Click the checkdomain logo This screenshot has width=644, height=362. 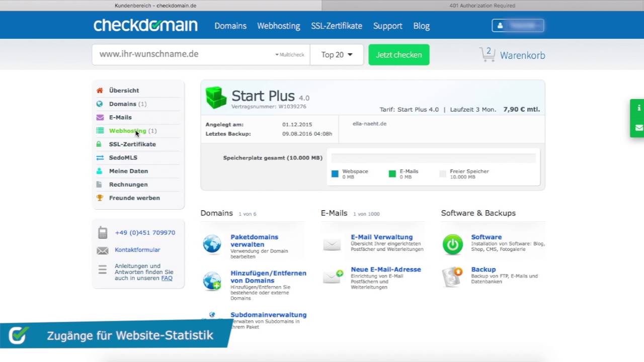145,25
